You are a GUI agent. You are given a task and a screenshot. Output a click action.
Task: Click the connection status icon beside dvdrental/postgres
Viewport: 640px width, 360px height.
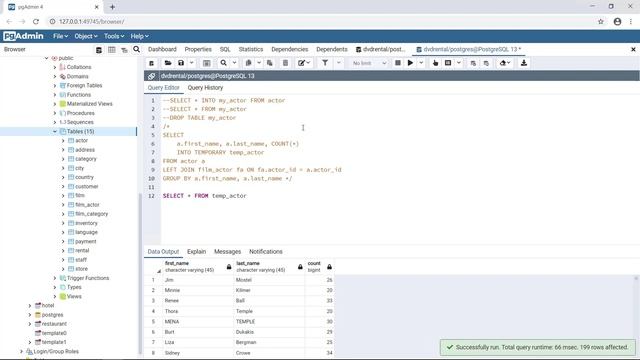[151, 76]
